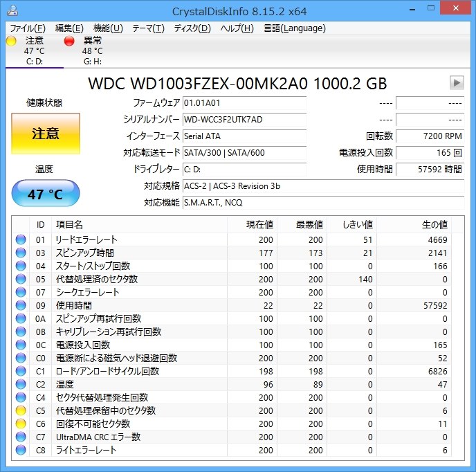476x472 pixels.
Task: Click the status orb for ID 07 シークエラーレート
Action: tap(21, 292)
